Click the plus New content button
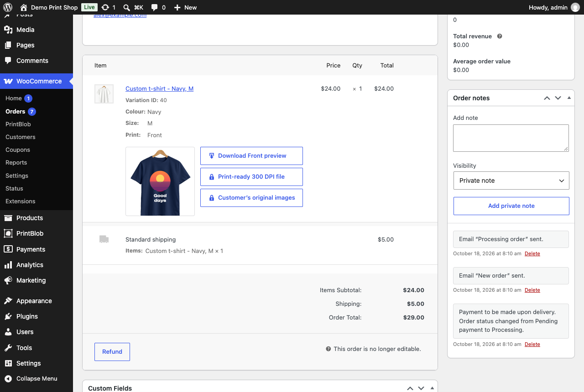The width and height of the screenshot is (584, 392). pos(185,7)
